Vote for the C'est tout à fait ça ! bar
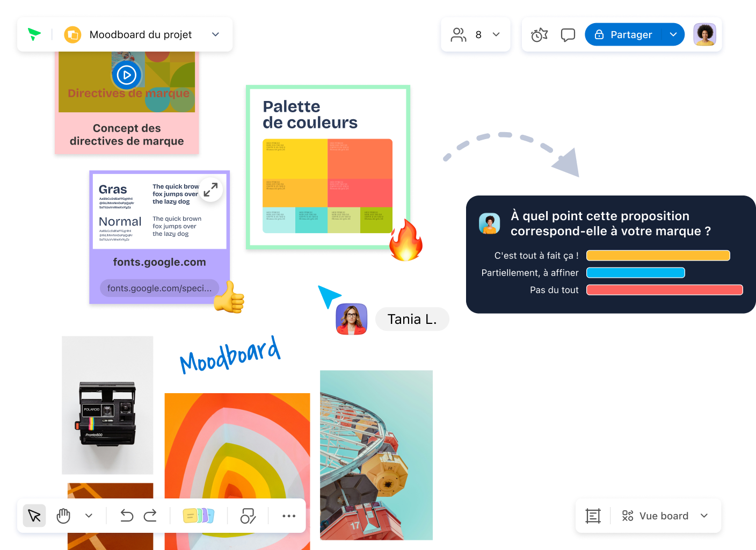 658,256
